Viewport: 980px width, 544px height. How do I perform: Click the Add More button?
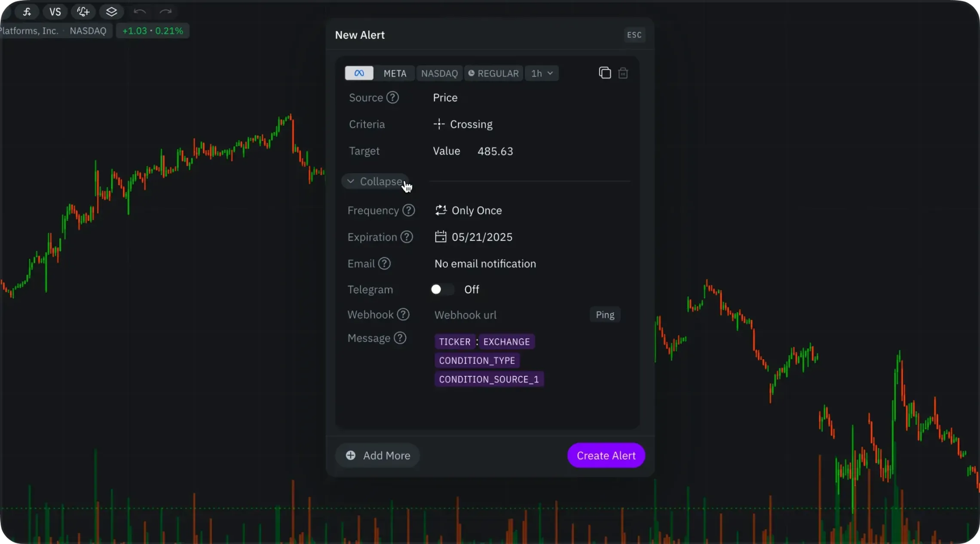(x=378, y=455)
